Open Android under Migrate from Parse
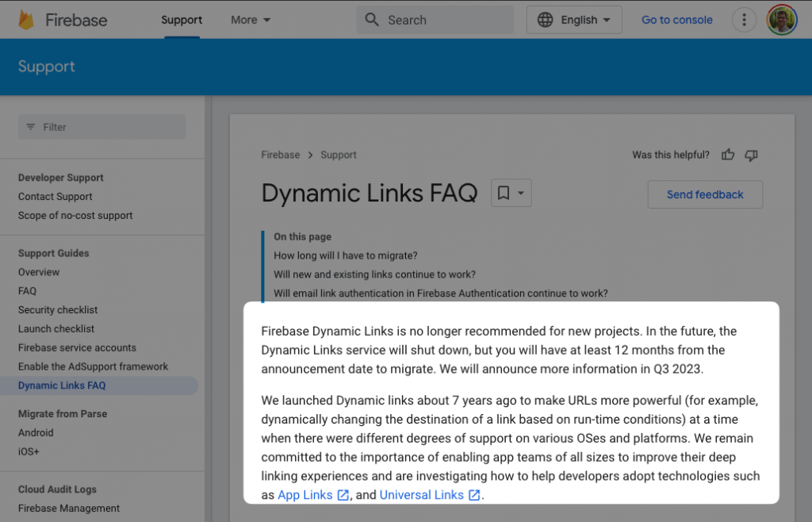812x522 pixels. pyautogui.click(x=36, y=432)
